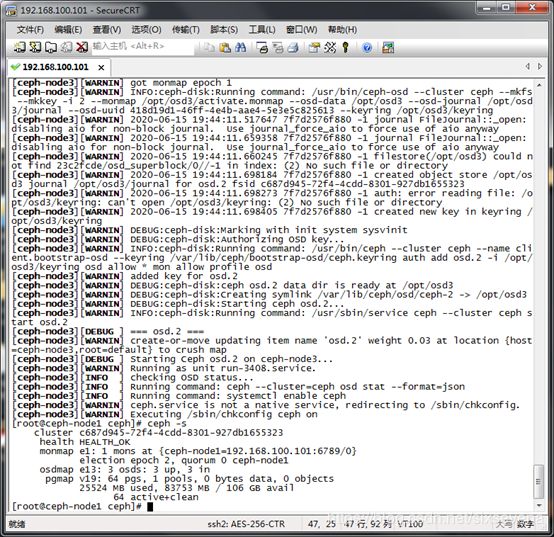Click the Copy toolbar icon

(209, 47)
